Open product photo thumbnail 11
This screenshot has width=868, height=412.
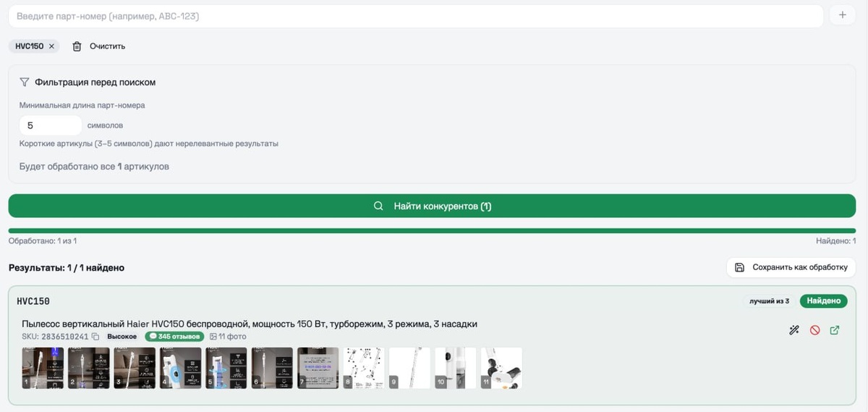502,368
